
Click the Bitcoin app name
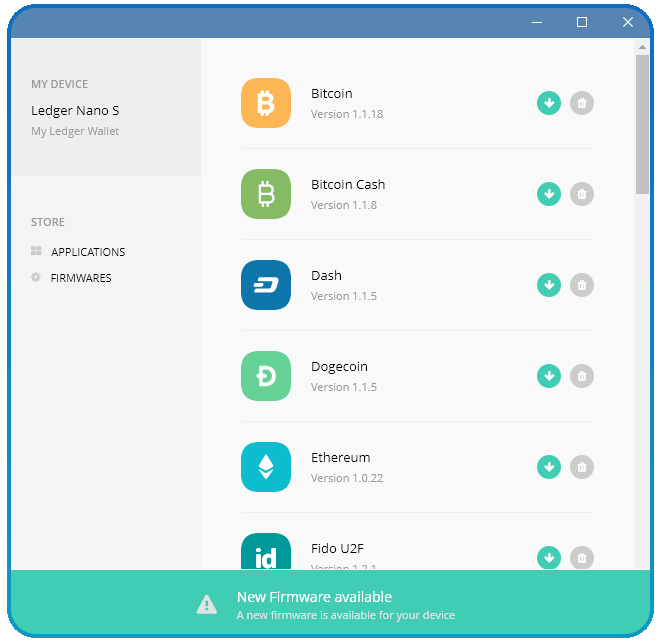coord(332,93)
